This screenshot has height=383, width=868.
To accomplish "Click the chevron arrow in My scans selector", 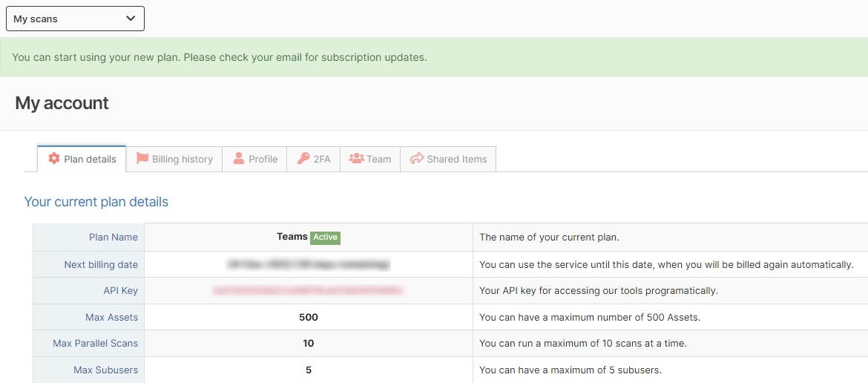I will tap(131, 19).
